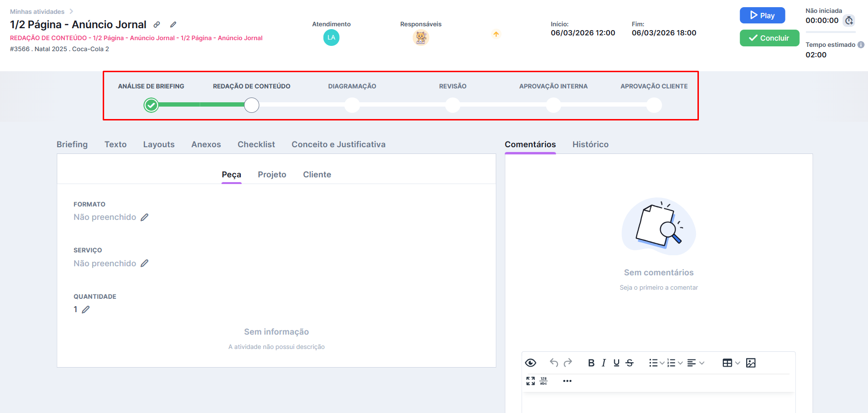Open the table insert dropdown arrow
The image size is (868, 413).
coord(738,363)
